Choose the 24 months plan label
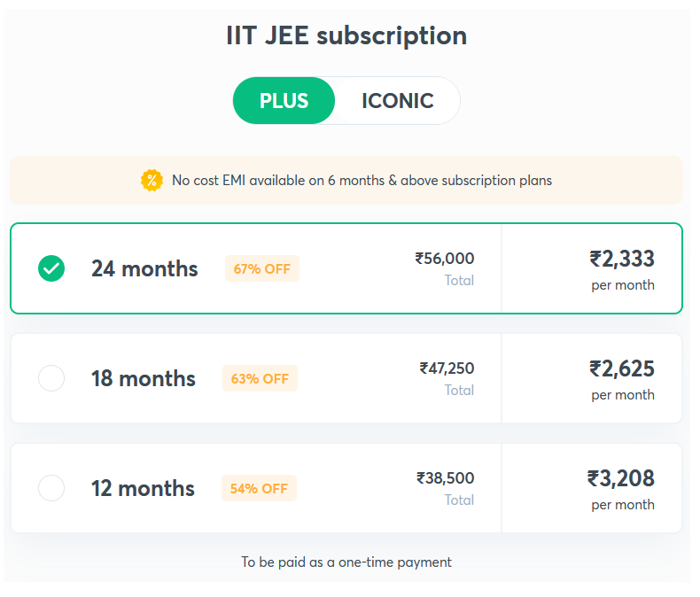The width and height of the screenshot is (700, 597). click(x=144, y=268)
